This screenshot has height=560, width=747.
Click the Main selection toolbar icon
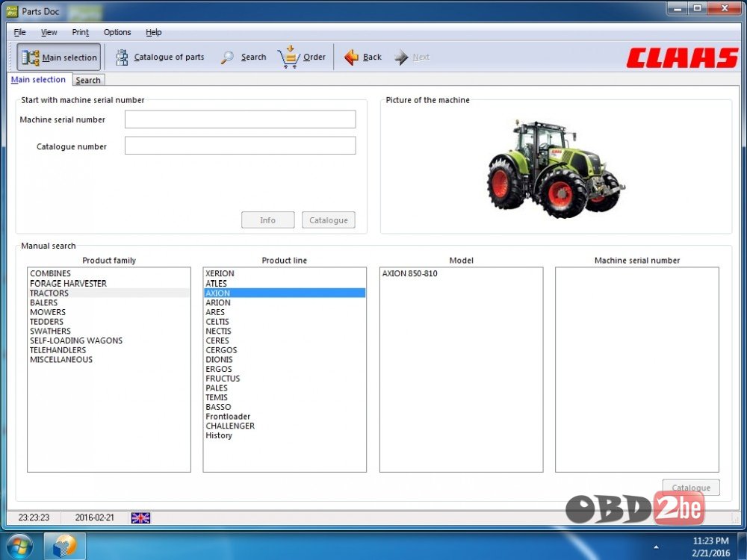(x=30, y=57)
